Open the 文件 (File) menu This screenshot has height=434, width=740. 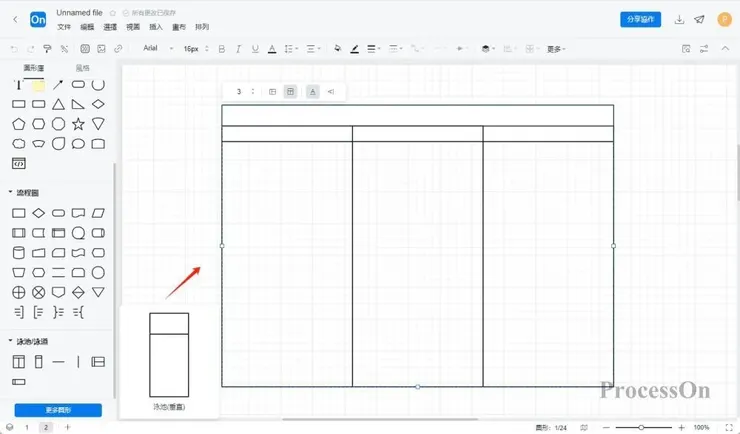tap(64, 27)
